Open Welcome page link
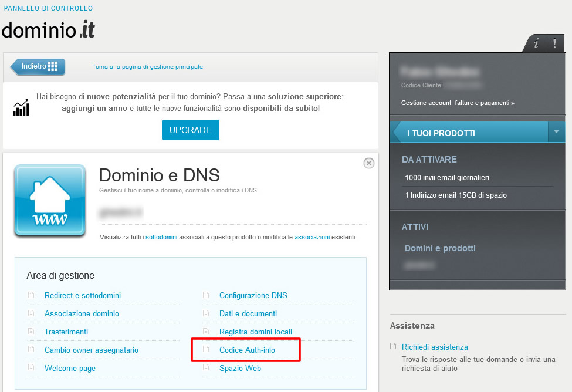 pos(70,369)
